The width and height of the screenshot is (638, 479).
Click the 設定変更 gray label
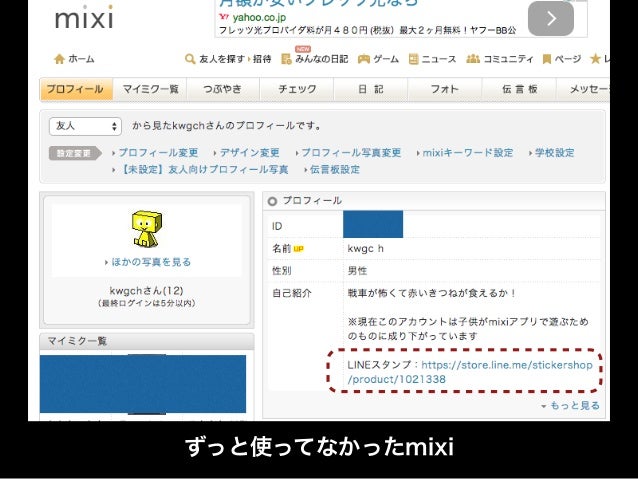pyautogui.click(x=74, y=153)
